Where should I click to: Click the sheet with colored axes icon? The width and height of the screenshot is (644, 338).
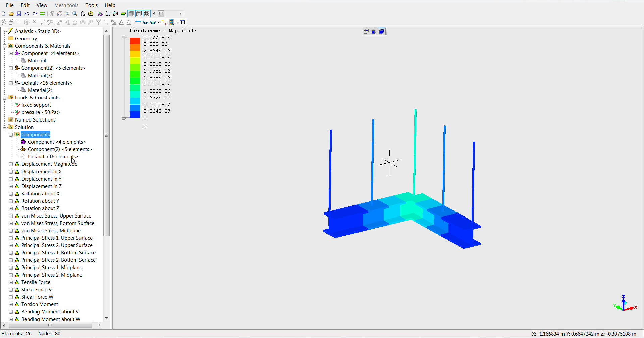[x=116, y=14]
